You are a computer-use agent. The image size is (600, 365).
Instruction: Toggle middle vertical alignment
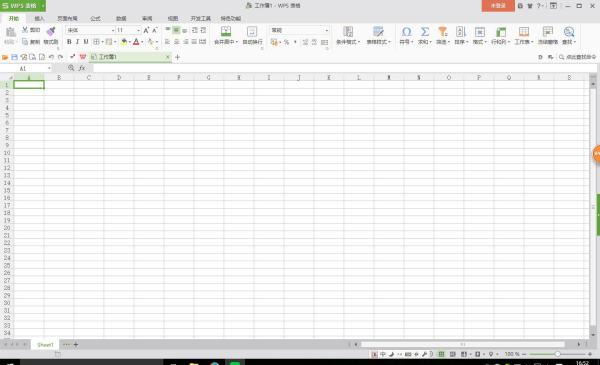pyautogui.click(x=176, y=30)
